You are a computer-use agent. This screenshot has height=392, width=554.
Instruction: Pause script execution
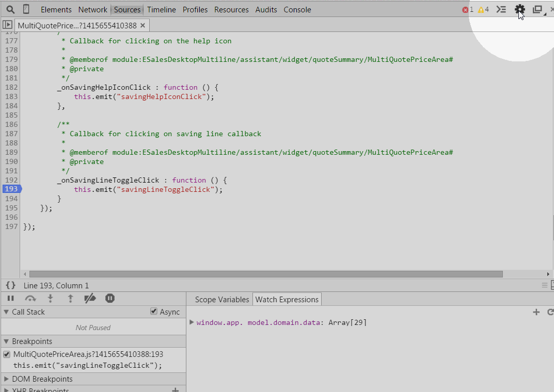click(x=11, y=299)
